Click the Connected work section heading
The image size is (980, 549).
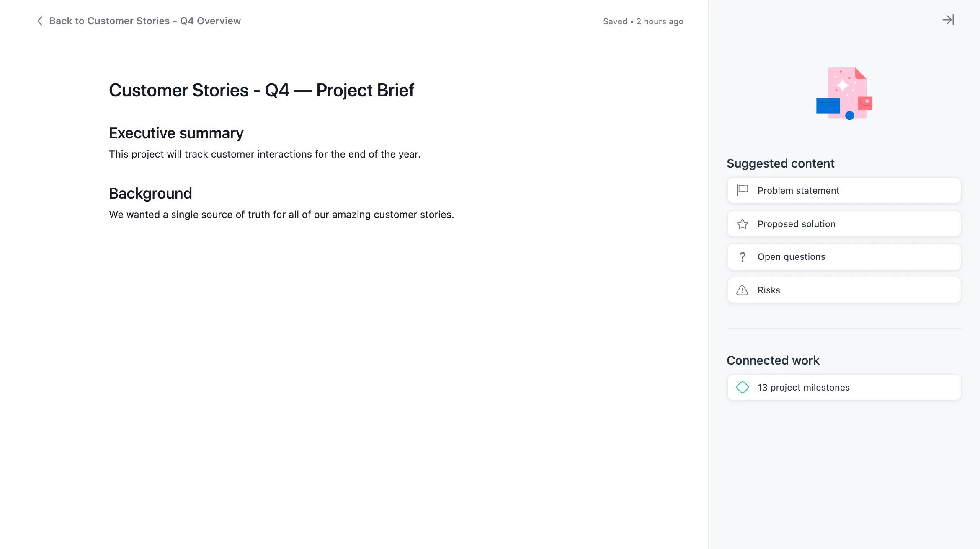(x=773, y=360)
